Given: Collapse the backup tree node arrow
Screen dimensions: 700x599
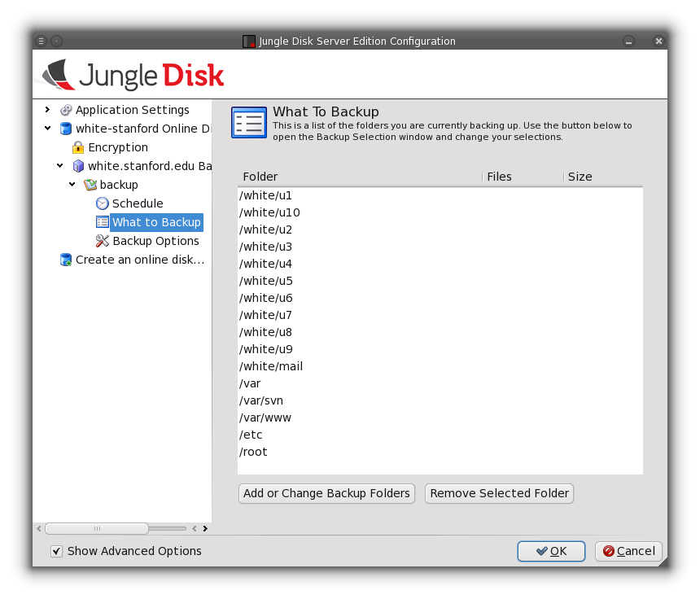Looking at the screenshot, I should click(x=72, y=185).
